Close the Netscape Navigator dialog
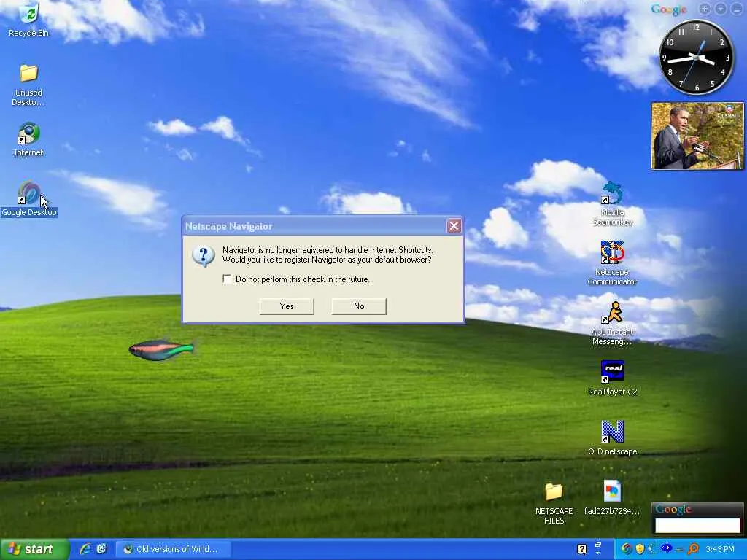Viewport: 747px width, 560px height. click(x=454, y=226)
